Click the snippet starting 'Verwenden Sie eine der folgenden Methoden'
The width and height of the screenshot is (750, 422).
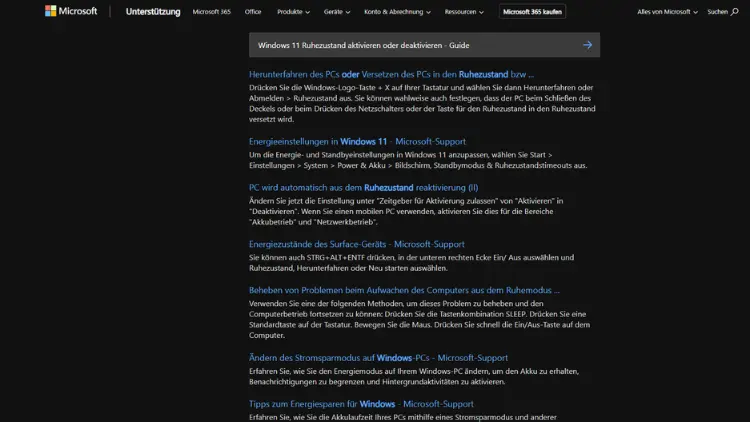click(419, 319)
